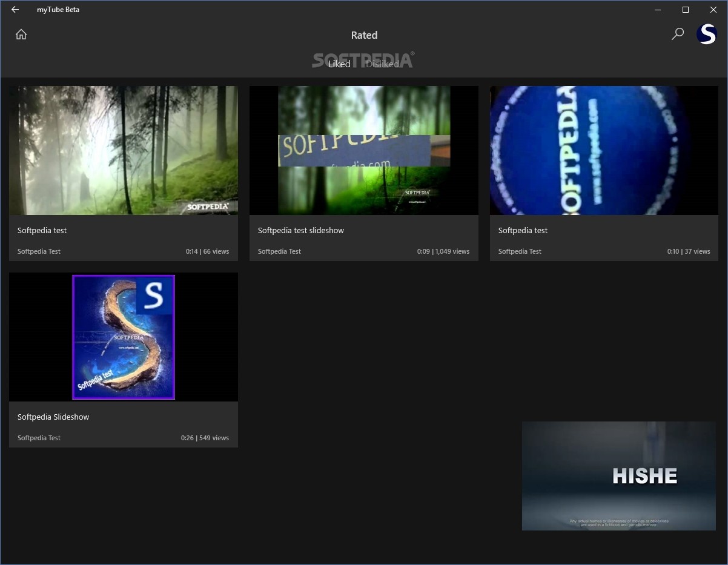Click the myTube Beta title text
Viewport: 728px width, 565px height.
(x=58, y=10)
